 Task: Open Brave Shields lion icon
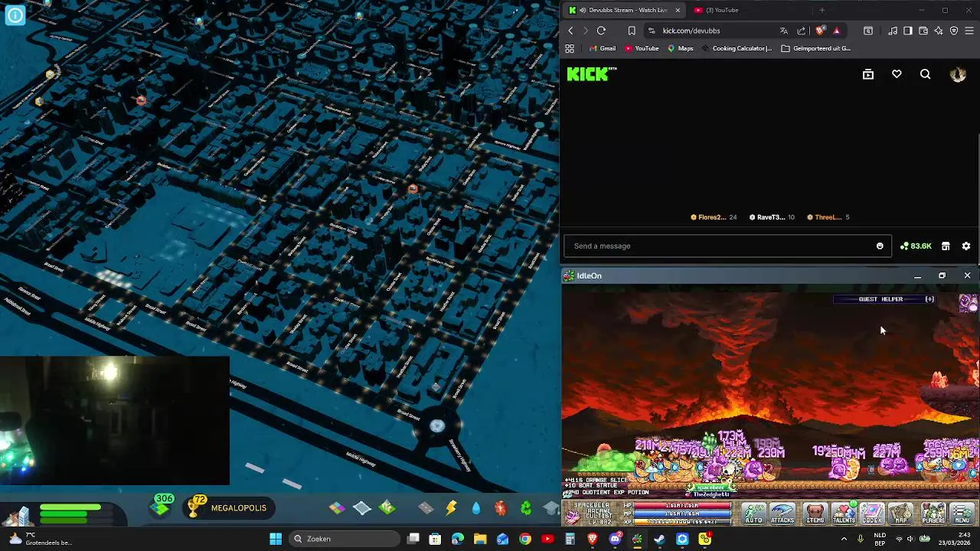[x=820, y=31]
